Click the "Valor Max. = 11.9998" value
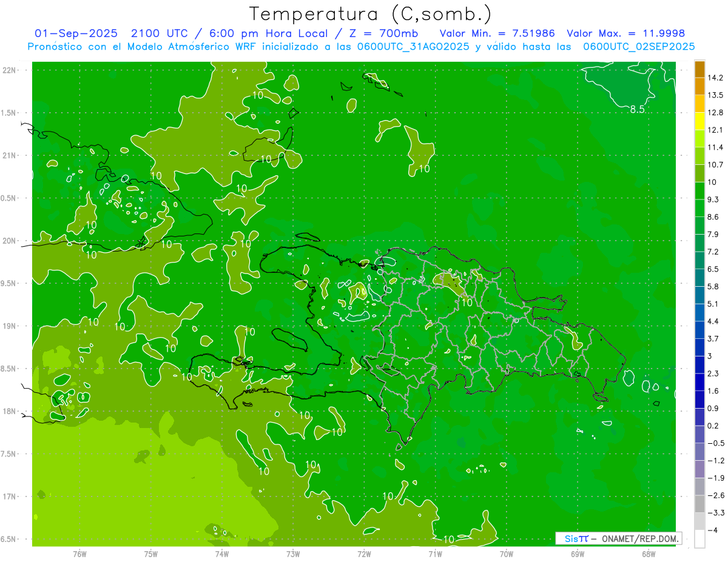Image resolution: width=728 pixels, height=562 pixels. pyautogui.click(x=625, y=33)
